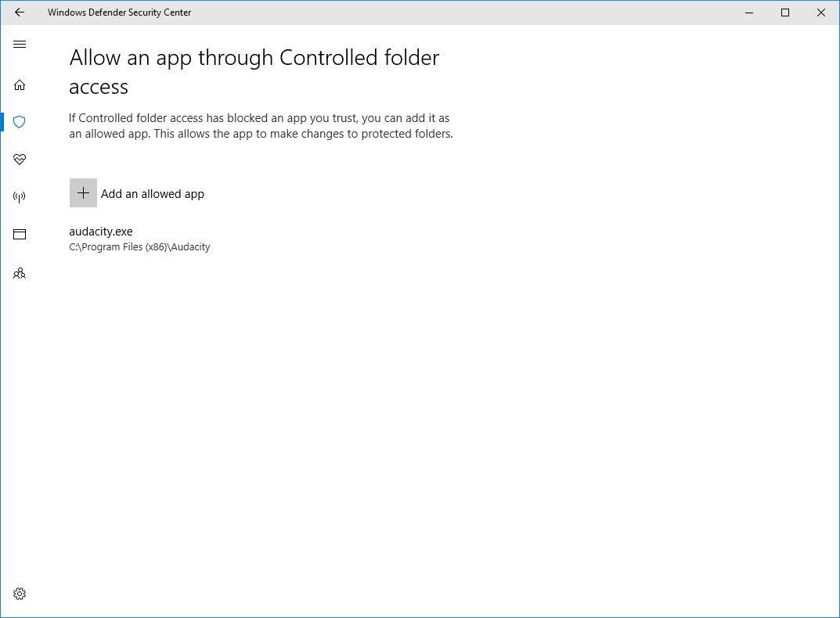Open the Home section in sidebar
840x618 pixels.
coord(20,84)
